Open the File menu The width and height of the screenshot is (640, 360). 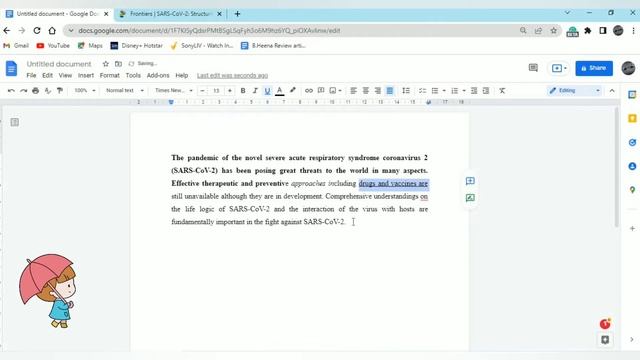(x=31, y=76)
